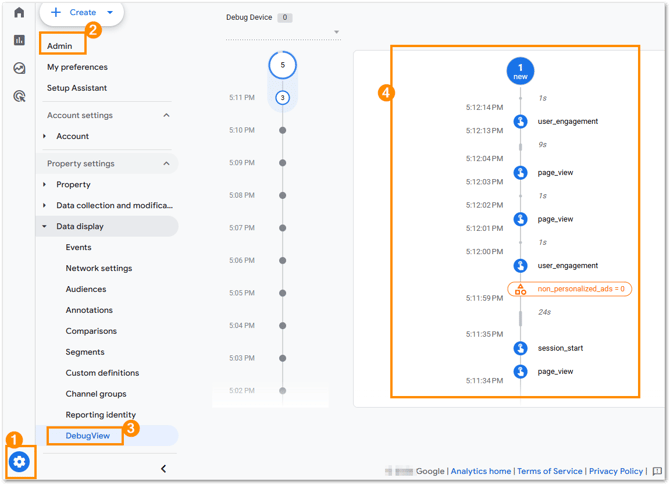The width and height of the screenshot is (670, 485).
Task: Click the session_start event label
Action: coord(560,348)
